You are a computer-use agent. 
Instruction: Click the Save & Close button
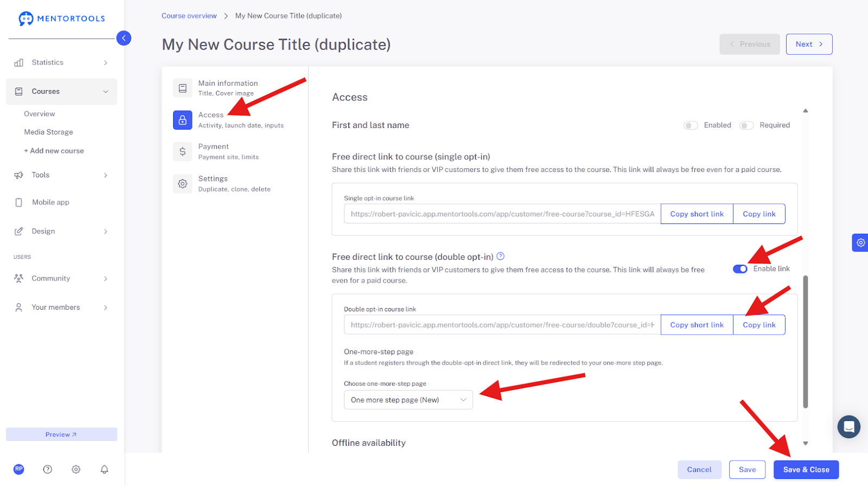coord(806,470)
